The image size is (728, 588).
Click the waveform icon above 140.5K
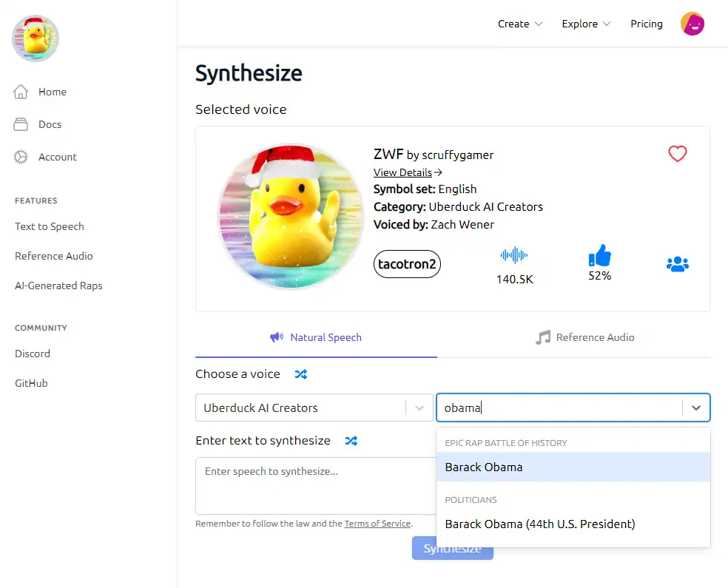tap(514, 254)
